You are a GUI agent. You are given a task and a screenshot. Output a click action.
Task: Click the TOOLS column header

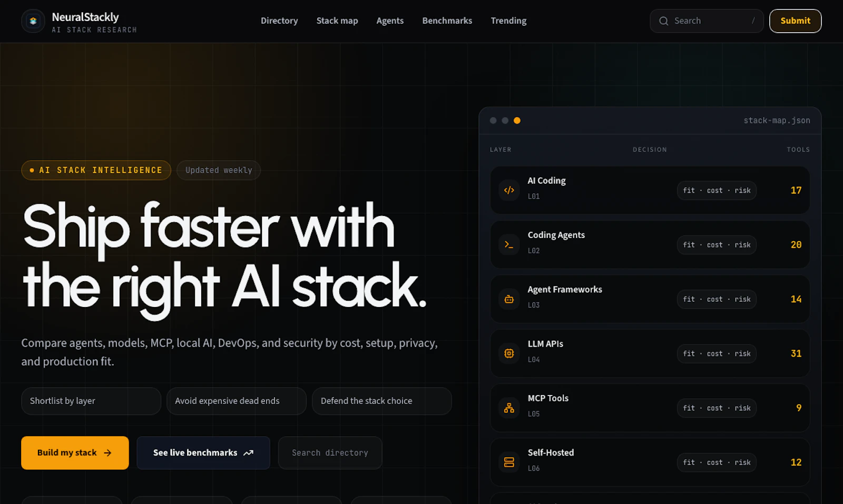click(798, 150)
